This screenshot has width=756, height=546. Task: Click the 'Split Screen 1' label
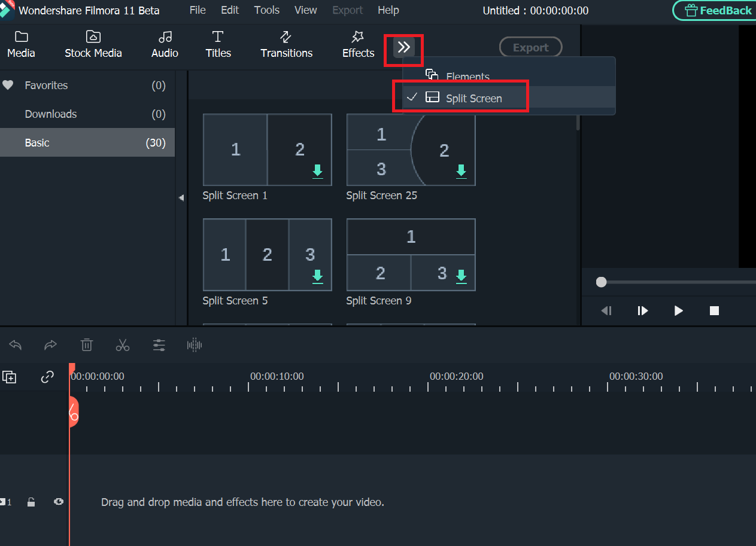click(x=235, y=196)
